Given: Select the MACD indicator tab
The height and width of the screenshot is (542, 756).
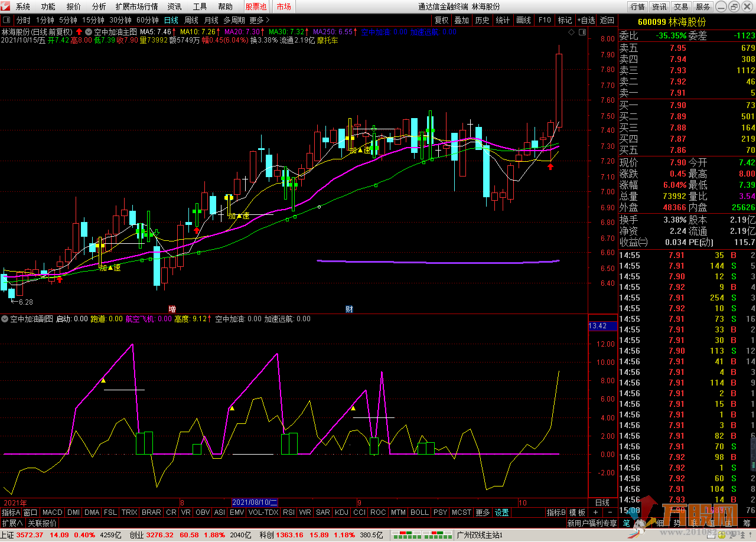Looking at the screenshot, I should point(52,512).
